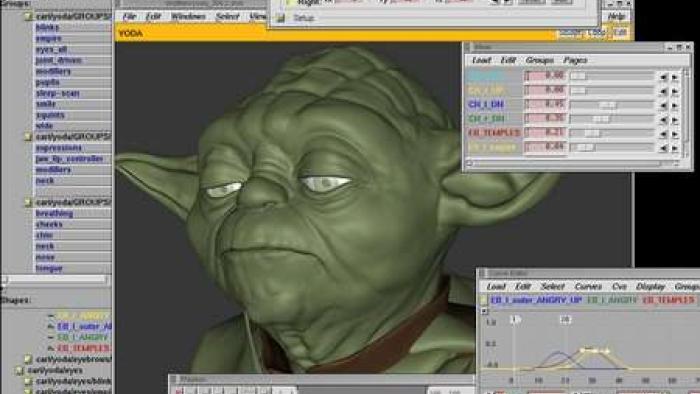The image size is (700, 394).
Task: Click left arrow in EB_TEMPLES row
Action: click(x=663, y=134)
